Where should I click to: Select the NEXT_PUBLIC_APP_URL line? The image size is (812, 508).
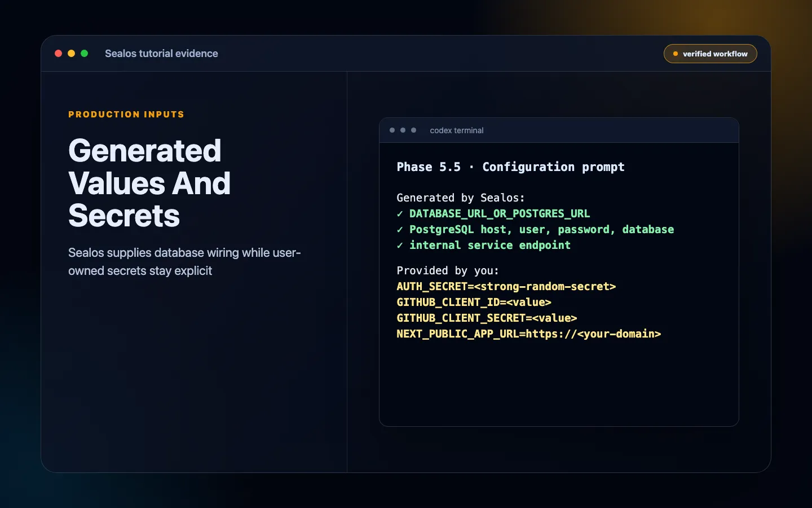point(529,334)
